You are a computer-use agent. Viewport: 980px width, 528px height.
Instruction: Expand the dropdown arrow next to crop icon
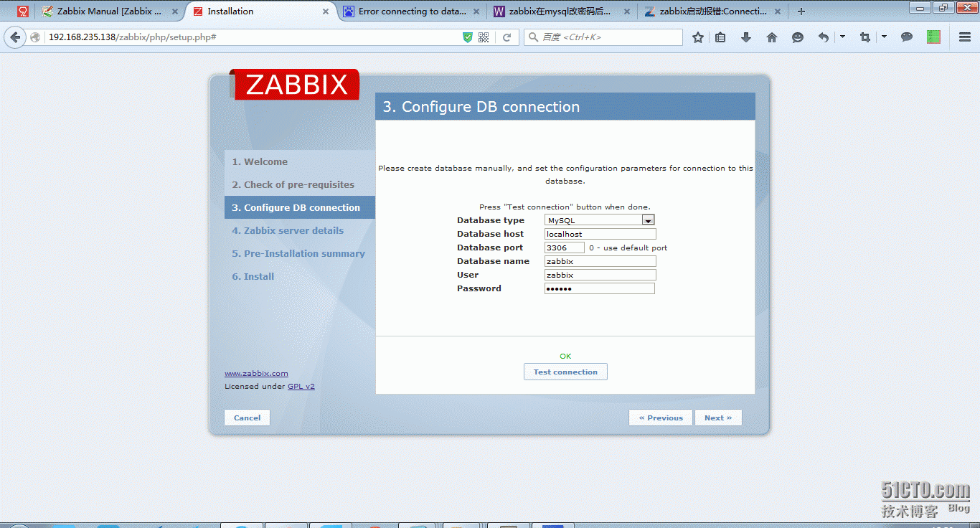884,37
